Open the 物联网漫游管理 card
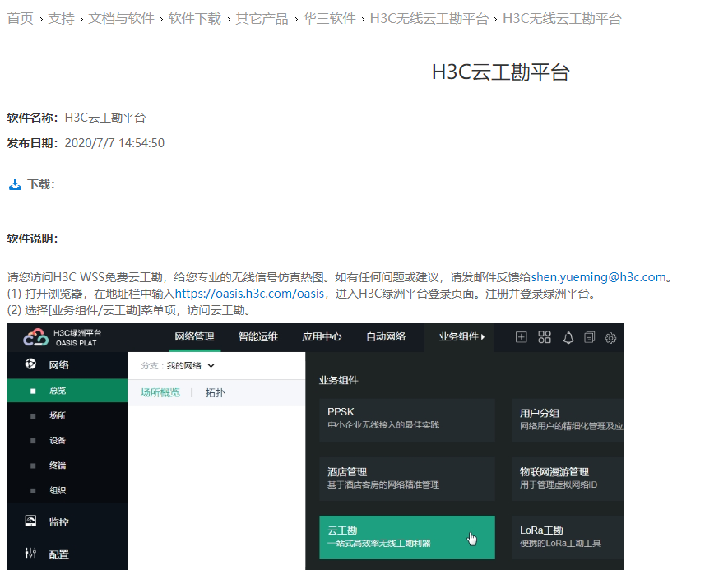728x579 pixels. click(x=568, y=479)
